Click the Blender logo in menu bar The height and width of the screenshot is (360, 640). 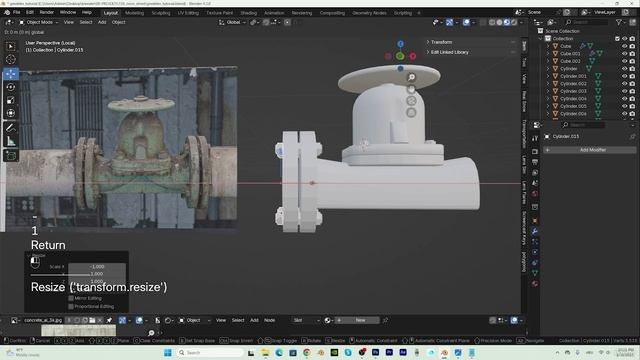click(7, 13)
